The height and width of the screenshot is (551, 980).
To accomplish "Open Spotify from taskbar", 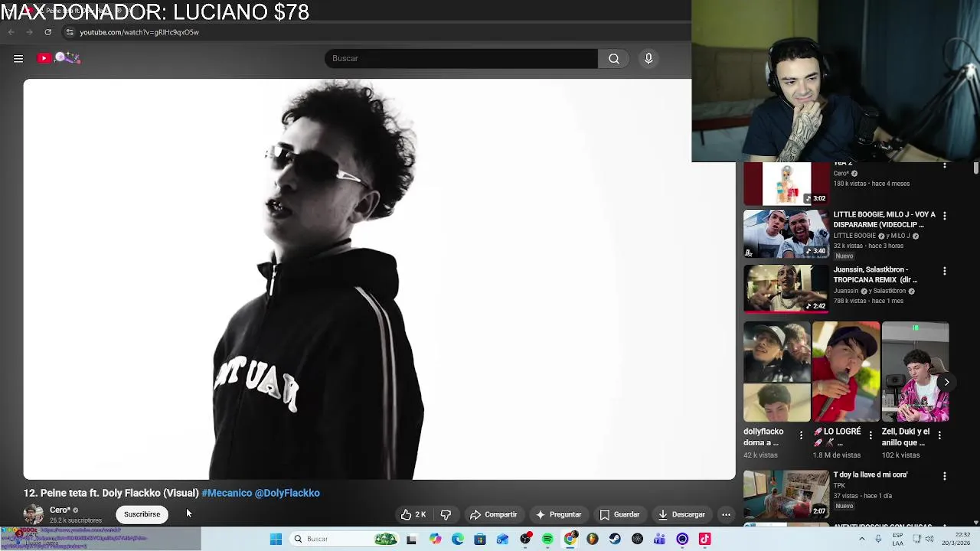I will (547, 539).
